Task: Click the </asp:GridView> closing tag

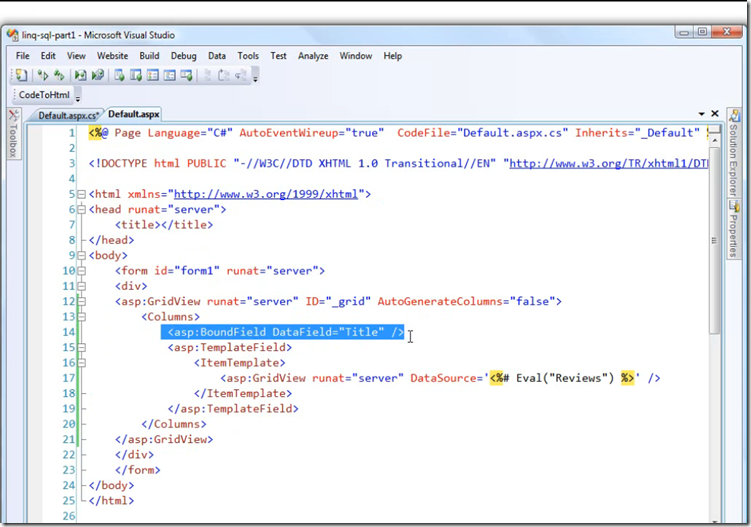Action: 164,439
